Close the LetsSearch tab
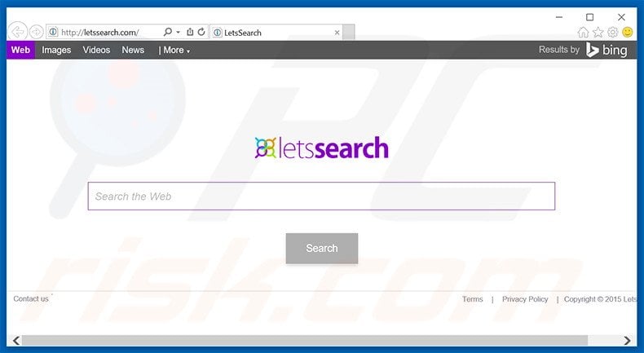644x353 pixels. click(337, 33)
